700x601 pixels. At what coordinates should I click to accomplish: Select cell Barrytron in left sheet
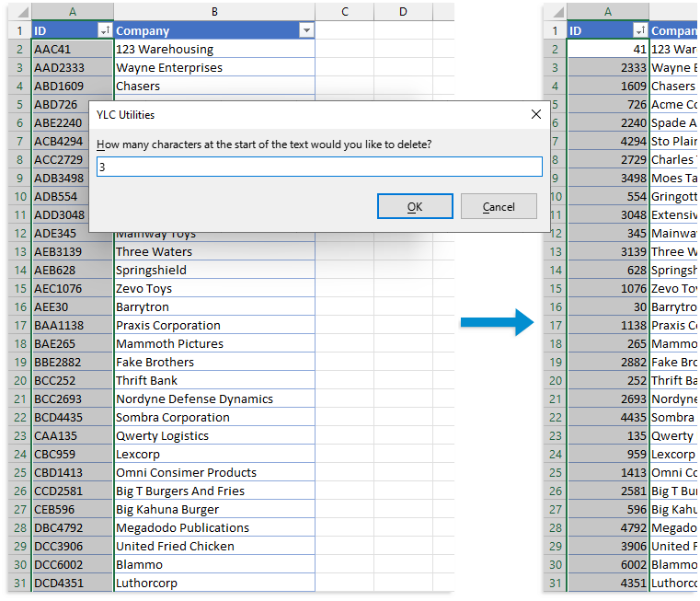(x=214, y=307)
